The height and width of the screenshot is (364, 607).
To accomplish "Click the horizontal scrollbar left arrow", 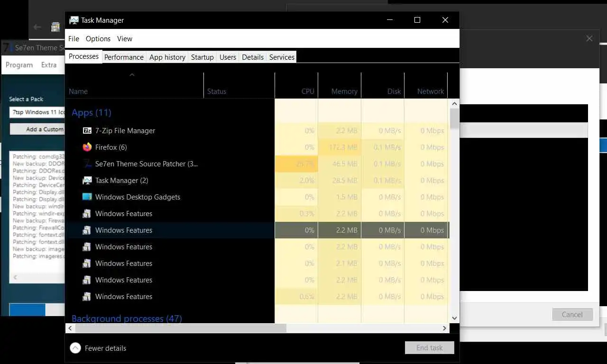I will pyautogui.click(x=70, y=328).
